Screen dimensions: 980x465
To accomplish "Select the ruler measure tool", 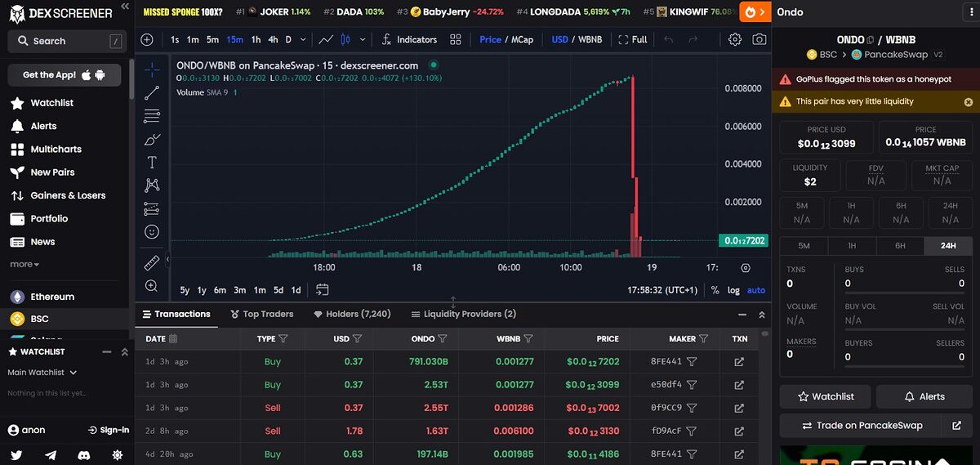I will click(x=151, y=263).
